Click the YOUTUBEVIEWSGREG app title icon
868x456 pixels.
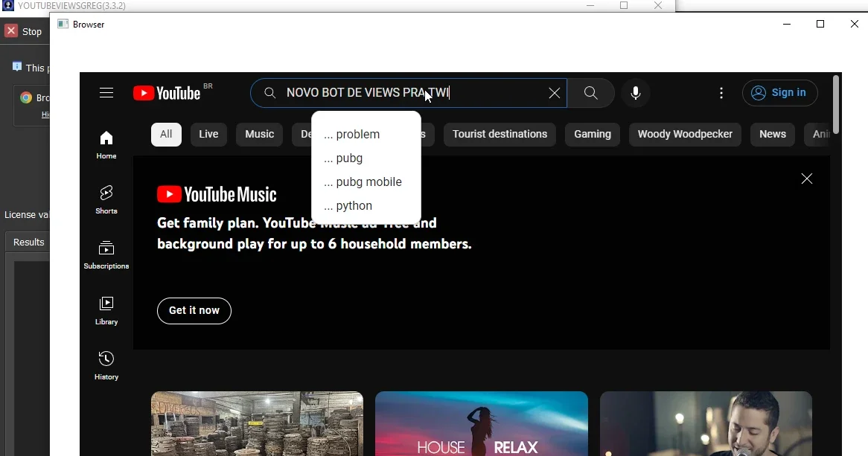7,5
